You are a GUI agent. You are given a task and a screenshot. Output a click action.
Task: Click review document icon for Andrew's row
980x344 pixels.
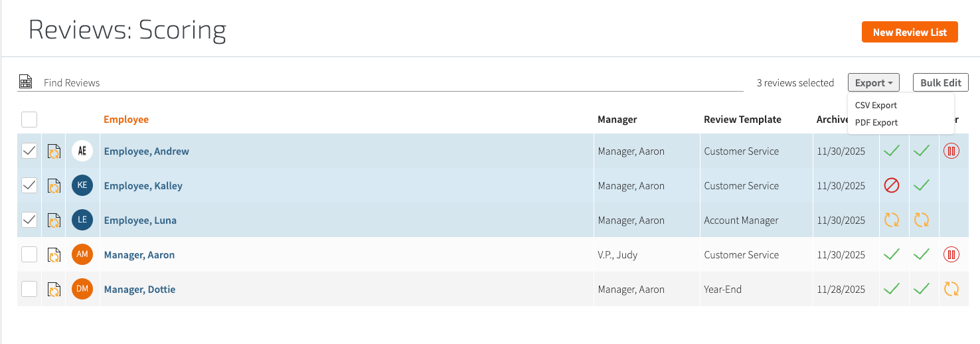coord(54,151)
